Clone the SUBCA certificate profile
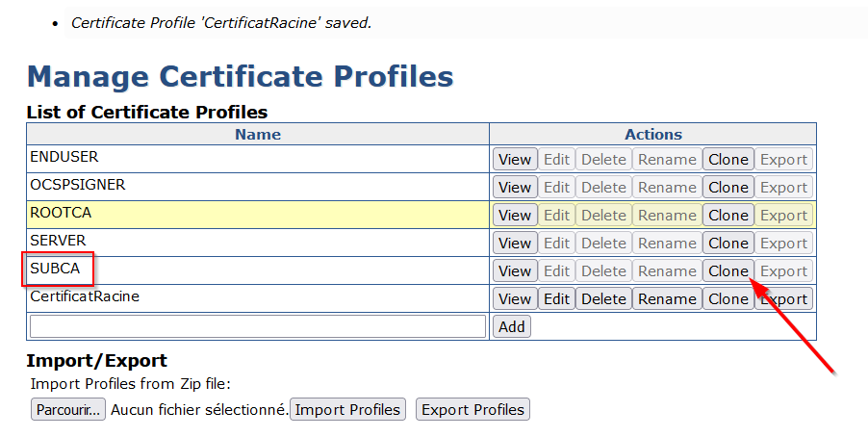The width and height of the screenshot is (868, 437). click(728, 271)
